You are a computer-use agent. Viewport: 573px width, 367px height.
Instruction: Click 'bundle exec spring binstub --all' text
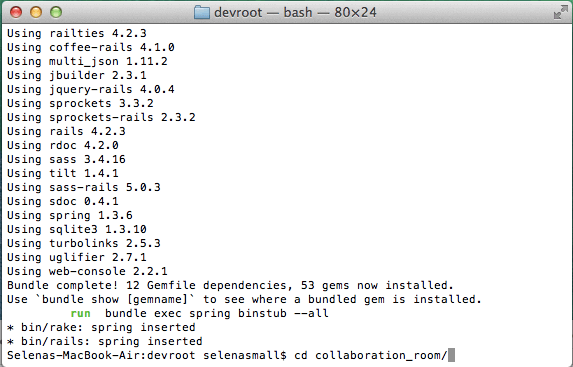coord(217,314)
